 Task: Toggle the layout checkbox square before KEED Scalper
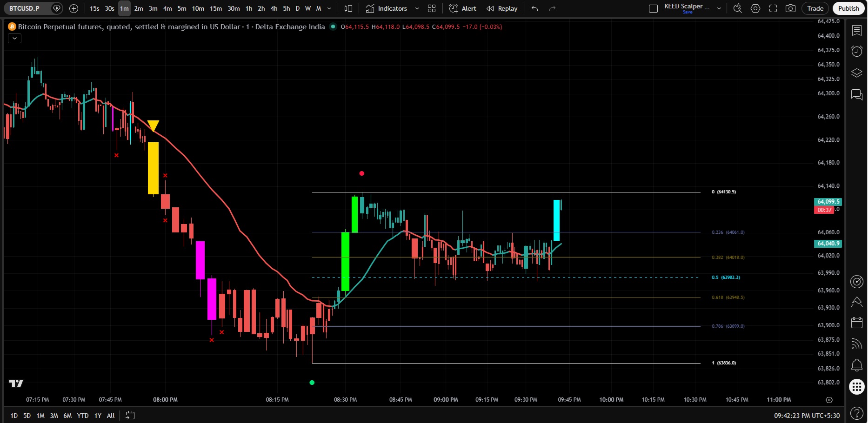(653, 8)
